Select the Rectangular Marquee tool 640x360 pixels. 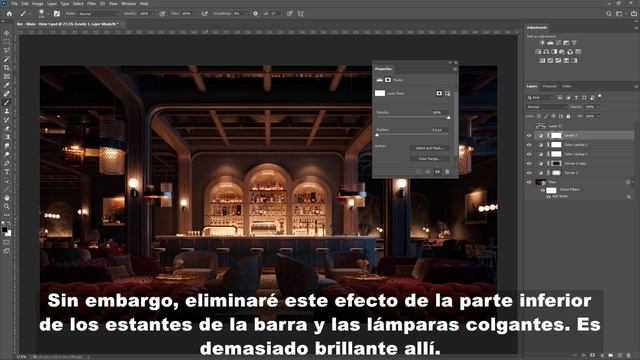(x=7, y=42)
